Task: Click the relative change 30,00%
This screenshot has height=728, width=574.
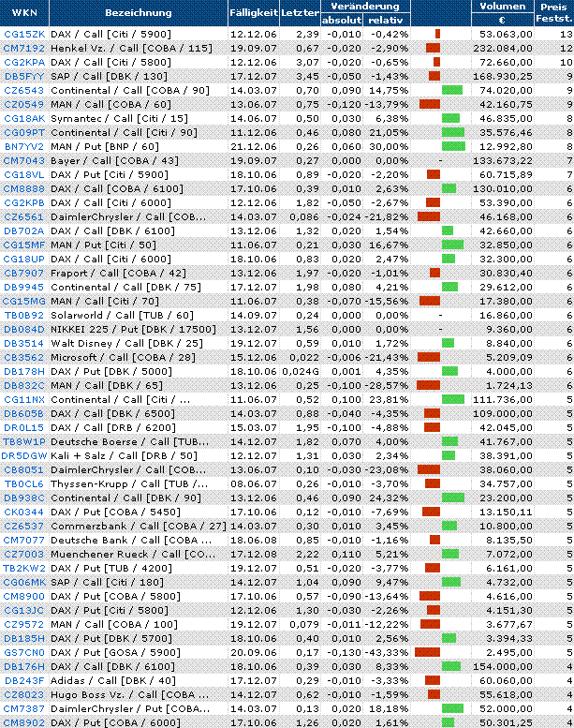Action: tap(389, 147)
